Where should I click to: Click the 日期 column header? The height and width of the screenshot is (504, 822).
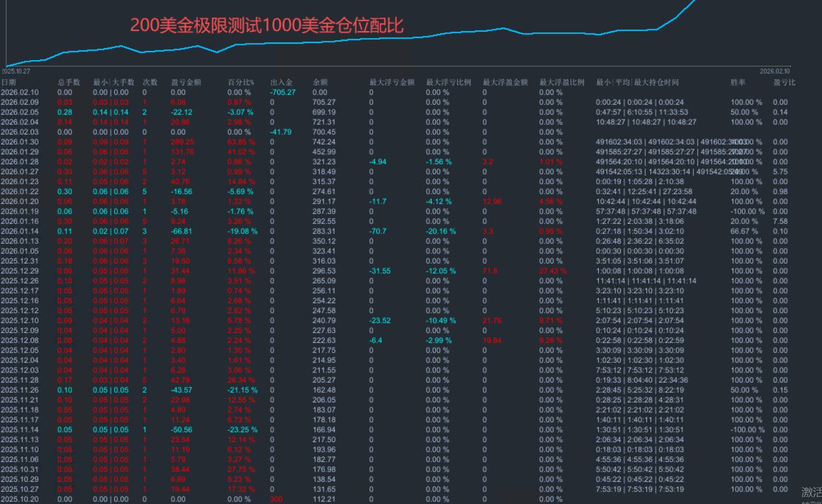pos(9,82)
